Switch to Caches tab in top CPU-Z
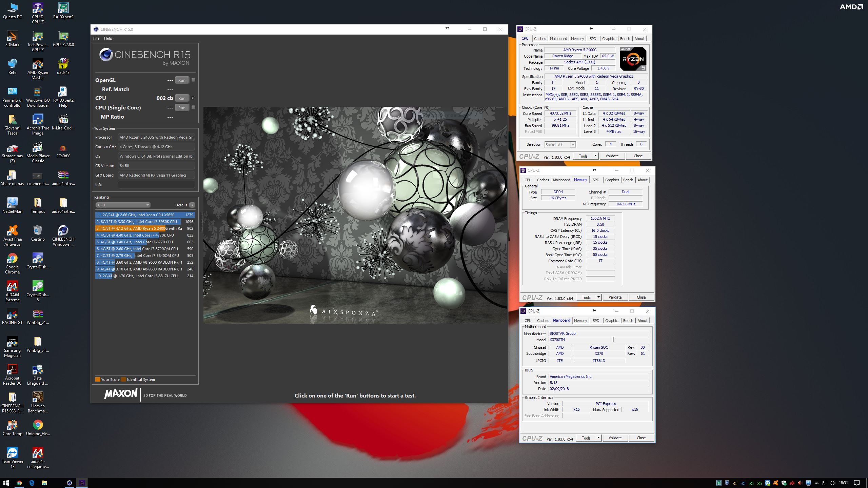868x488 pixels. (x=540, y=39)
